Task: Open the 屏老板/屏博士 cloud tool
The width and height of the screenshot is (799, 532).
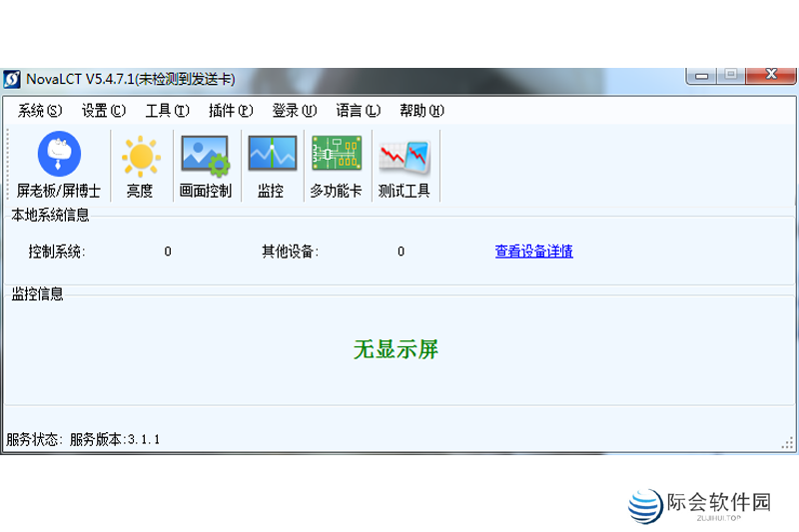Action: pos(59,165)
